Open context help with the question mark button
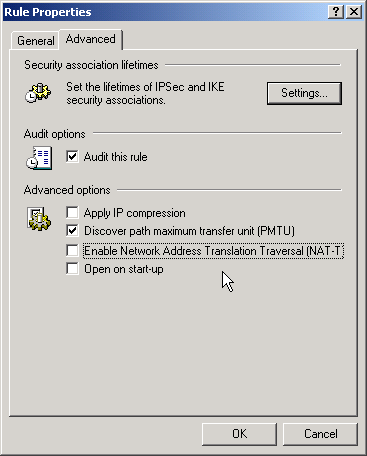367x456 pixels. pyautogui.click(x=336, y=12)
